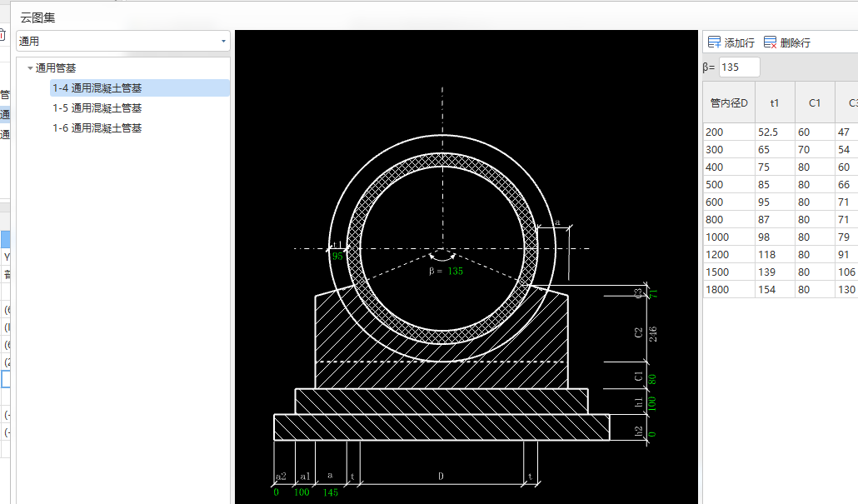Click green C3 value 71 in drawing
This screenshot has width=858, height=504.
[x=652, y=294]
